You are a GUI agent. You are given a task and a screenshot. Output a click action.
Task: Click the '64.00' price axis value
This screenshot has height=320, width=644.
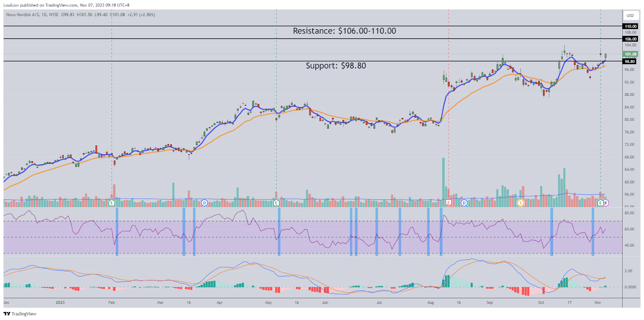629,170
